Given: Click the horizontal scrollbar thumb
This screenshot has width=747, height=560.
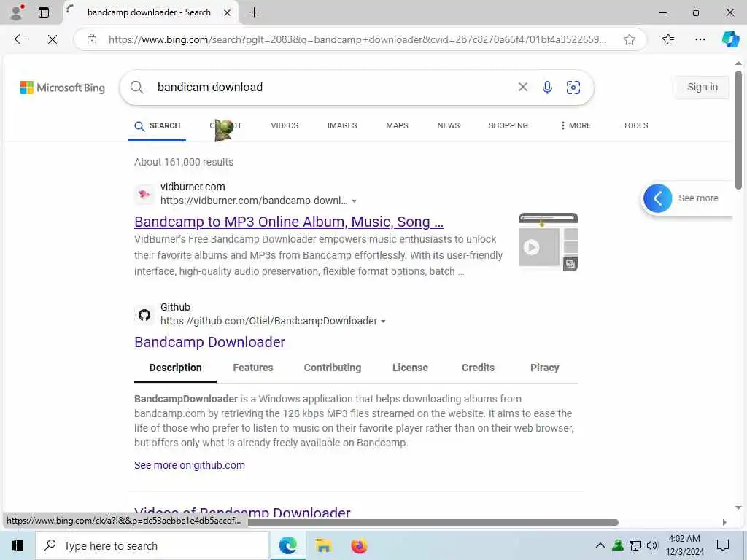Looking at the screenshot, I should point(433,522).
